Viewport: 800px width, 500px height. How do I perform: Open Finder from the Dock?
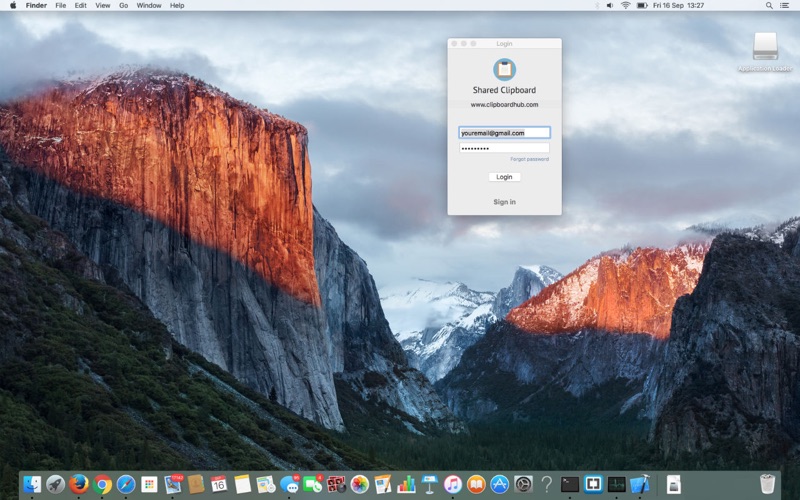[x=33, y=484]
